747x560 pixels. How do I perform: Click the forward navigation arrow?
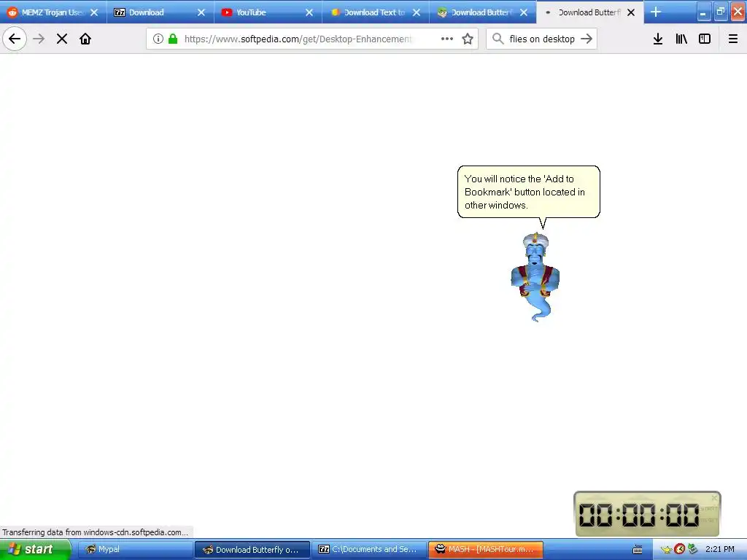tap(39, 39)
